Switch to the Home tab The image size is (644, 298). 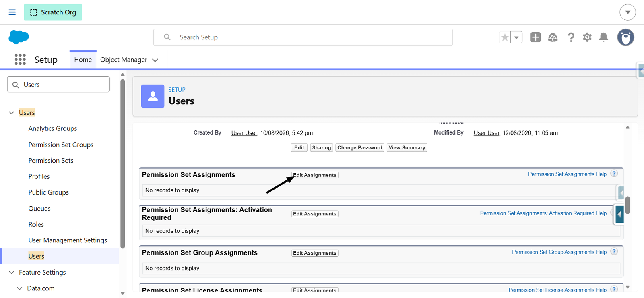83,60
